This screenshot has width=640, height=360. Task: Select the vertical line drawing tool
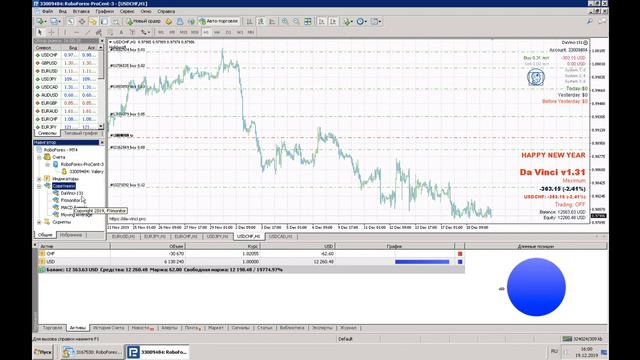coord(65,32)
